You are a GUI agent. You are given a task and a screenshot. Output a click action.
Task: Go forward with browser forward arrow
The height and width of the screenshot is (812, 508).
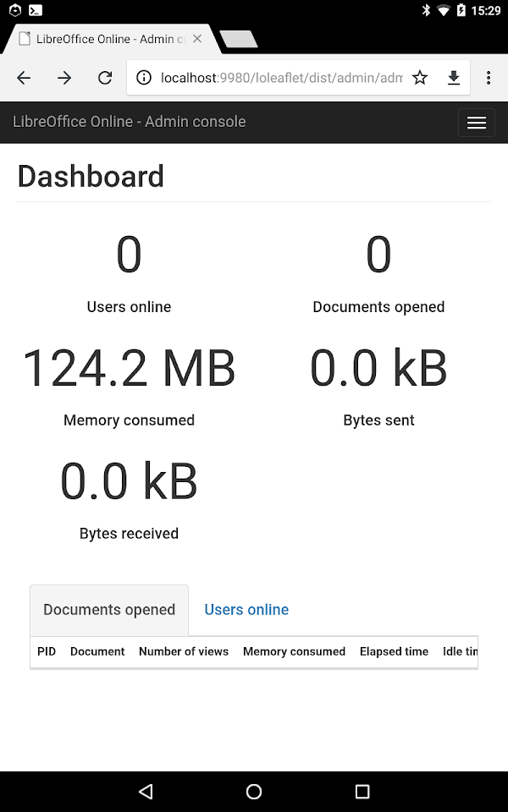tap(64, 78)
